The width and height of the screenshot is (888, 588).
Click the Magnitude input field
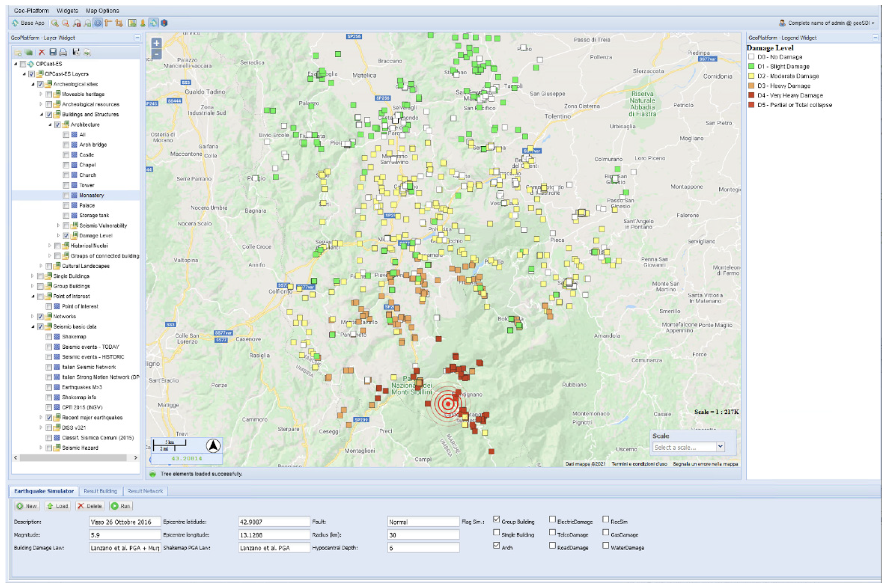pyautogui.click(x=124, y=535)
